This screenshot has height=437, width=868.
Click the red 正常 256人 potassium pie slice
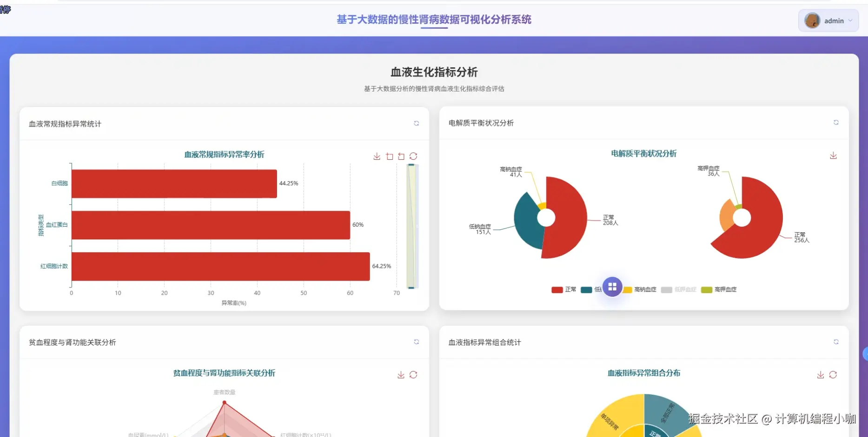click(762, 223)
